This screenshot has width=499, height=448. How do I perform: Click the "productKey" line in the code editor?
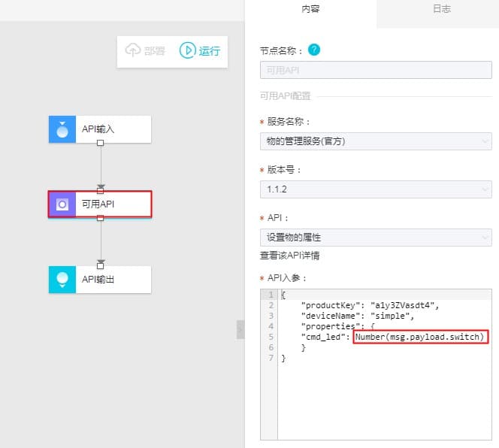pos(370,305)
